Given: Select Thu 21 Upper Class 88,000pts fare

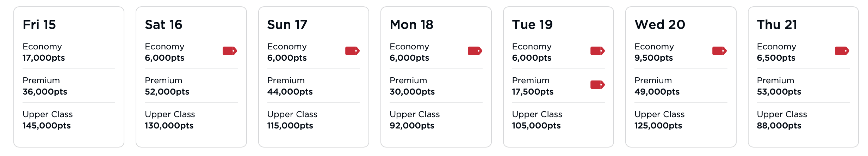Looking at the screenshot, I should [782, 120].
